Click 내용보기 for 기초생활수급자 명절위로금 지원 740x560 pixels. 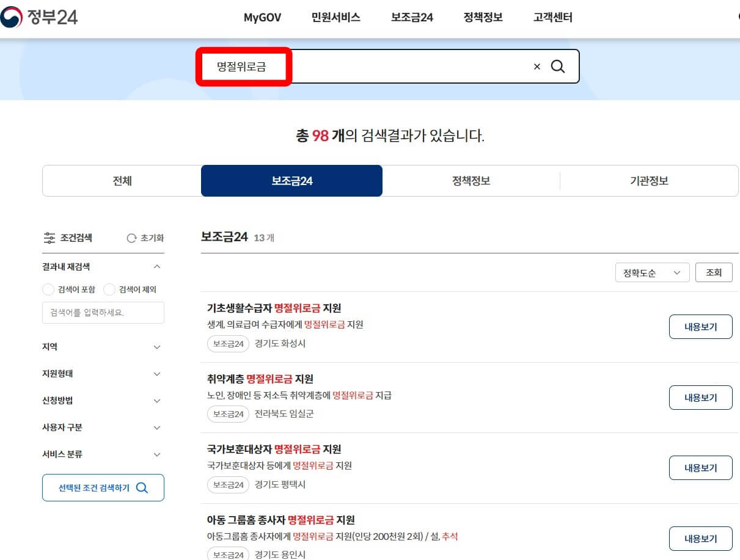click(700, 327)
